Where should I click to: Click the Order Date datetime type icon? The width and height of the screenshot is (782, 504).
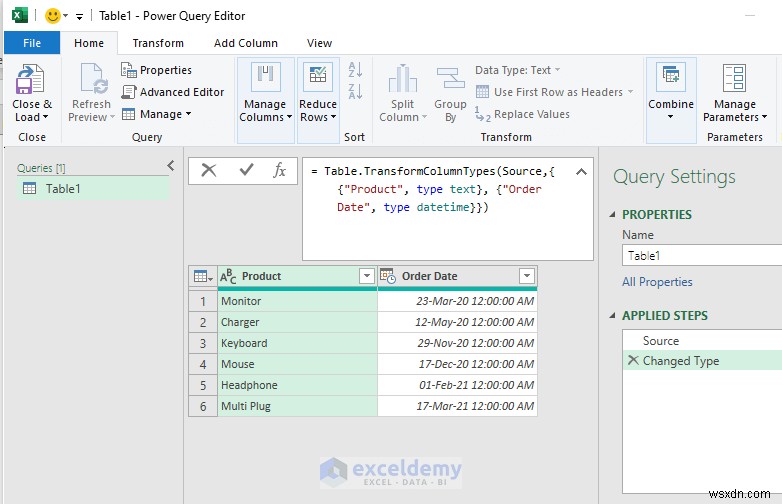(x=388, y=276)
